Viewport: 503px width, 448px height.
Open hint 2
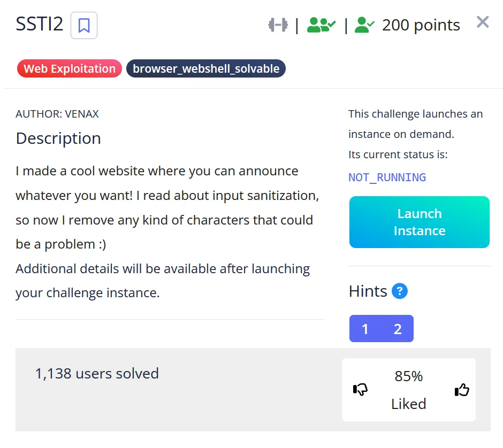tap(398, 329)
